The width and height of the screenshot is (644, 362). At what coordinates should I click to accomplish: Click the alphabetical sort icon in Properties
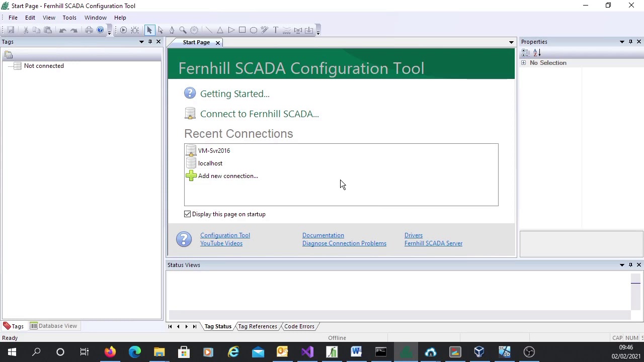(537, 52)
